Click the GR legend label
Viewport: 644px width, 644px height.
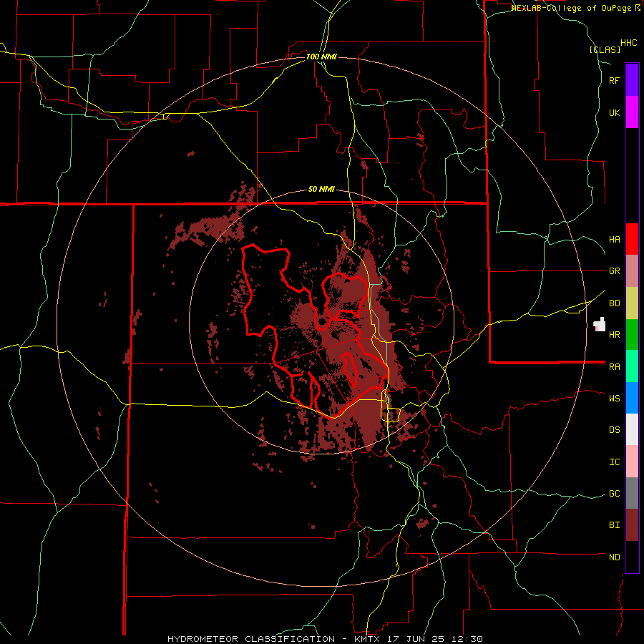[615, 271]
